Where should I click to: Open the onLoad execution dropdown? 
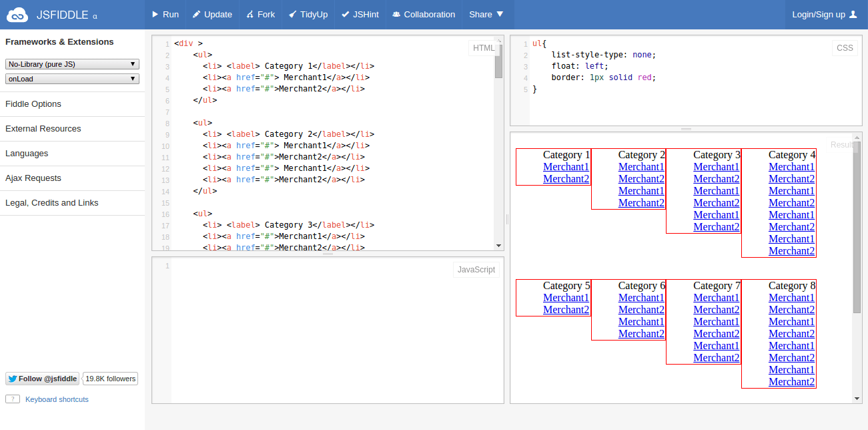[71, 78]
